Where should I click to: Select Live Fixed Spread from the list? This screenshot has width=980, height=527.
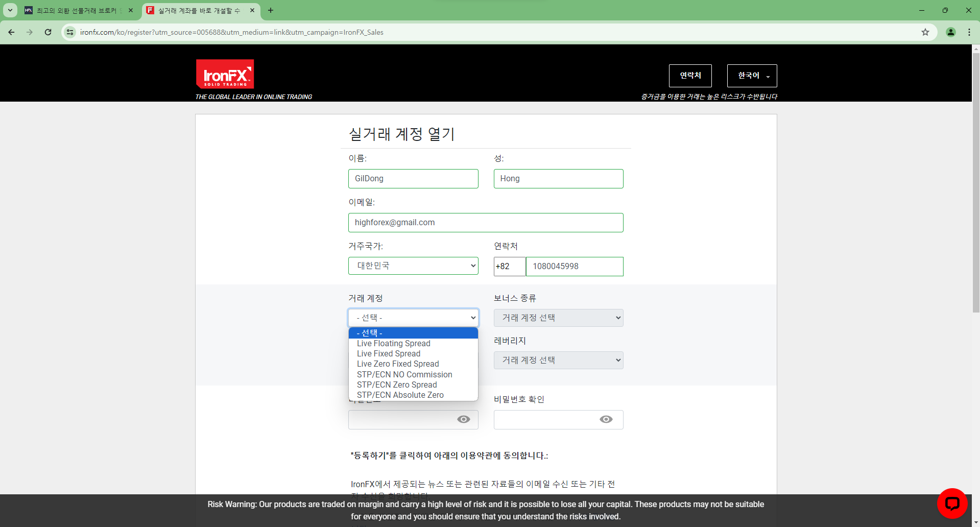tap(388, 353)
